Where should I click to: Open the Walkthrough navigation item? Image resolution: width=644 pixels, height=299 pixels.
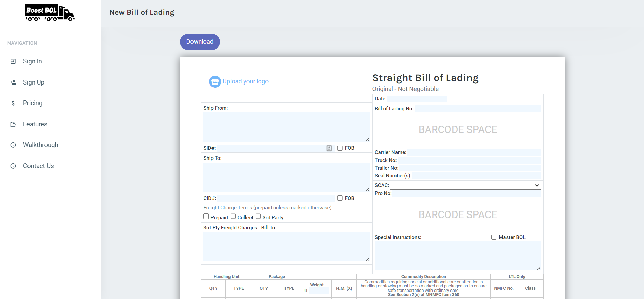(40, 145)
